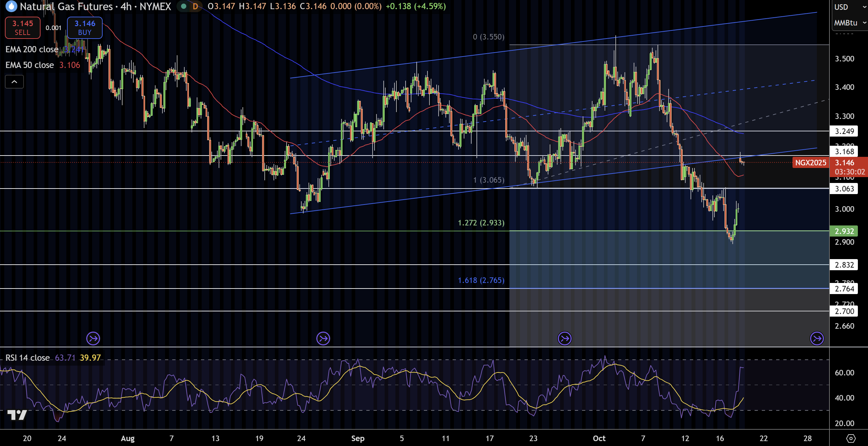The height and width of the screenshot is (446, 868).
Task: Click the green 2.932 price label
Action: (844, 231)
